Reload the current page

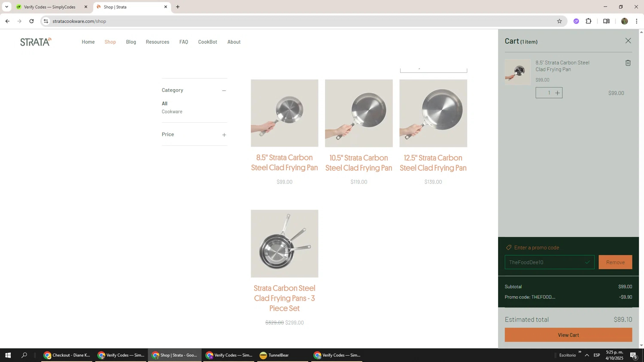pyautogui.click(x=31, y=21)
